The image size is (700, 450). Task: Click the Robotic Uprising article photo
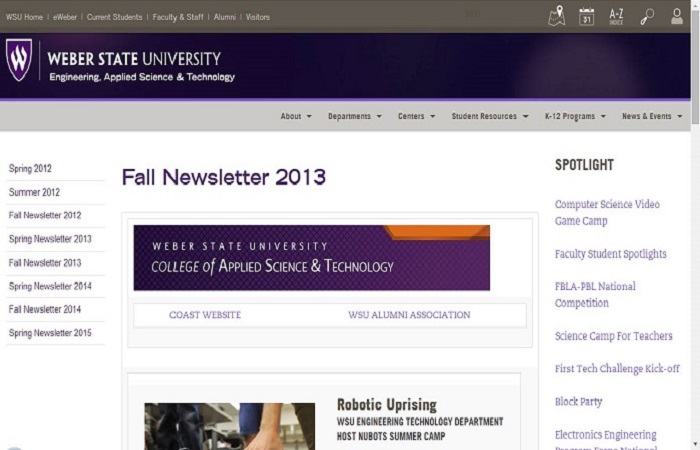229,426
